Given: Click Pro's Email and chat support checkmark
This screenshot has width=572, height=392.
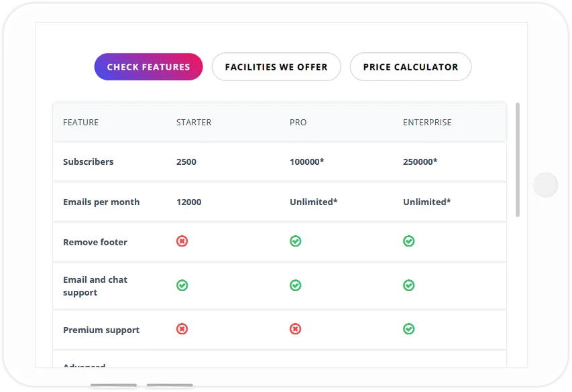Looking at the screenshot, I should pyautogui.click(x=296, y=285).
